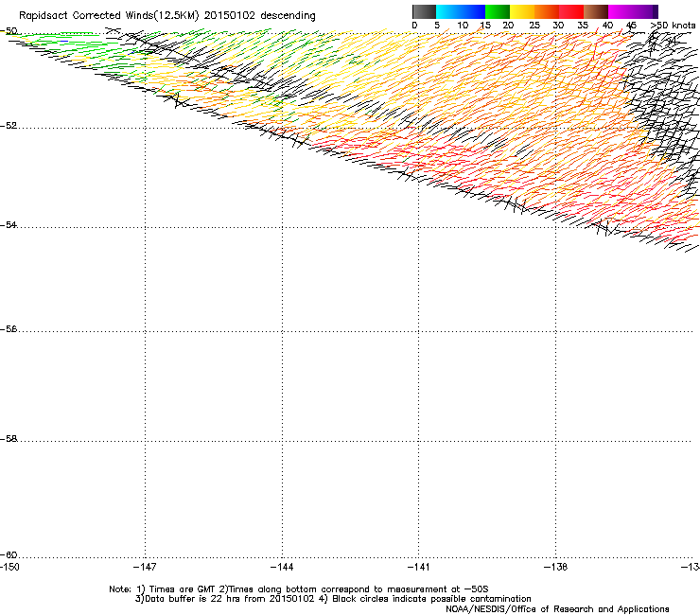Click the cyan 5-10 knots legend swatch
The width and height of the screenshot is (700, 615).
[448, 11]
